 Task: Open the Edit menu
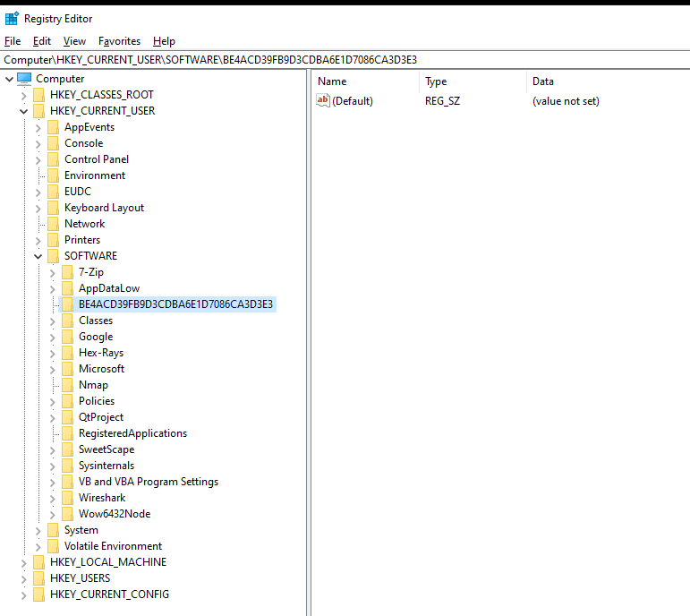41,41
